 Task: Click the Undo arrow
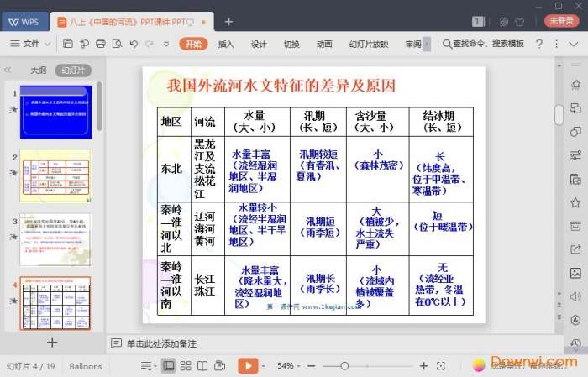134,44
